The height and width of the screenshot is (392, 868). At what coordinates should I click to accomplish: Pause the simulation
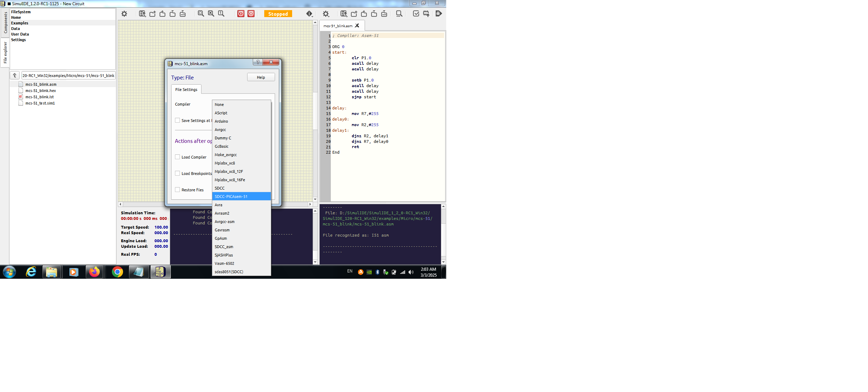point(251,14)
